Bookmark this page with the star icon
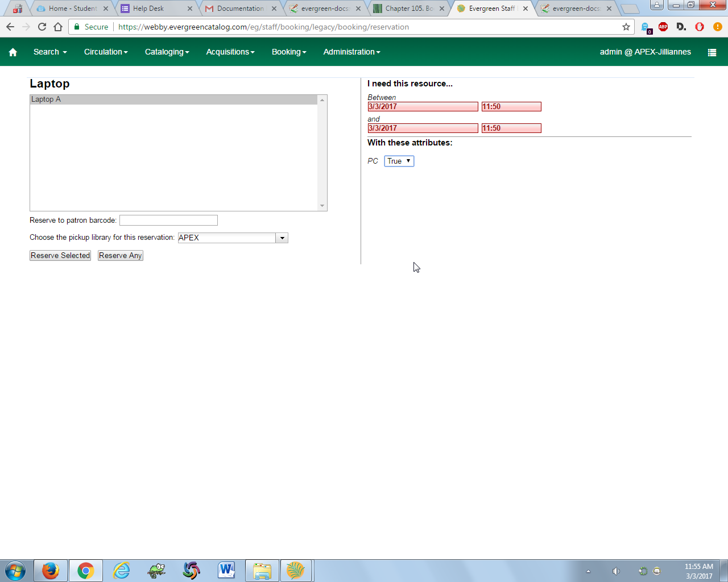This screenshot has width=728, height=582. (626, 27)
